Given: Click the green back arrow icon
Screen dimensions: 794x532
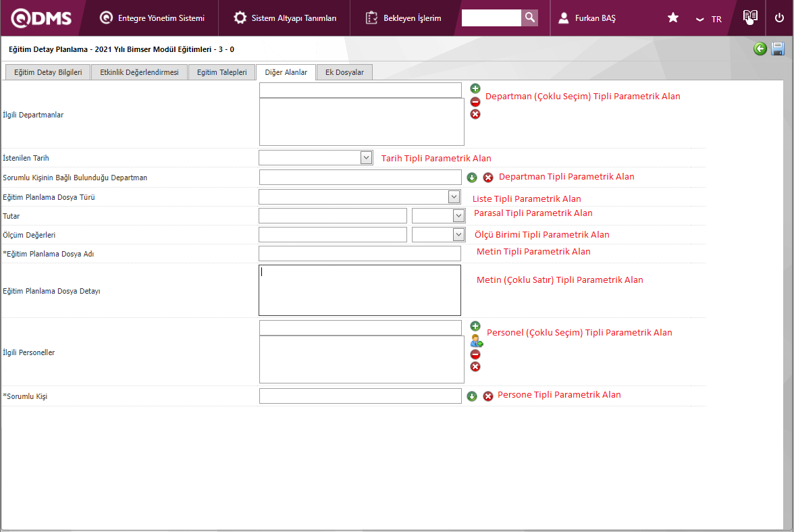Looking at the screenshot, I should [x=760, y=49].
